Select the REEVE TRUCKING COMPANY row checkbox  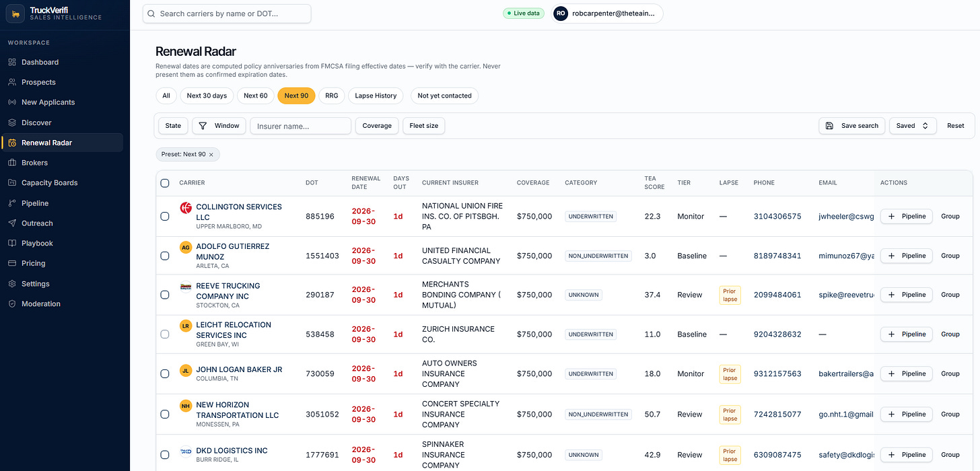click(x=165, y=295)
